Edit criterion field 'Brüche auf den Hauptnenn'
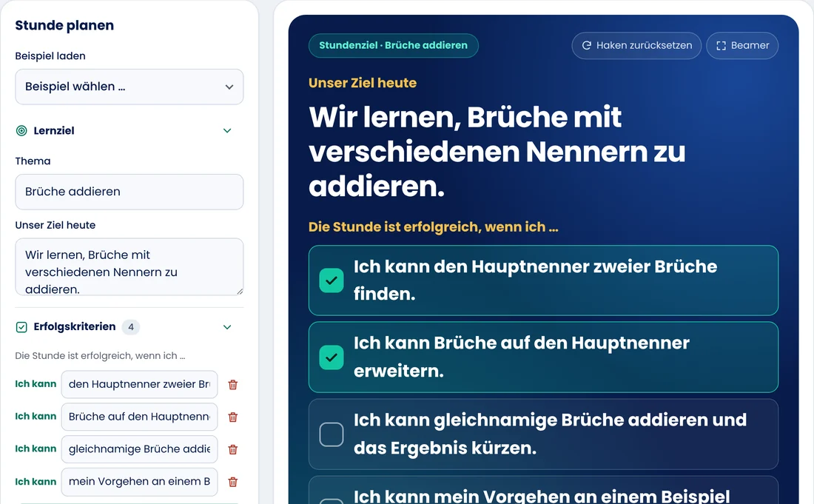Image resolution: width=814 pixels, height=504 pixels. [x=140, y=417]
